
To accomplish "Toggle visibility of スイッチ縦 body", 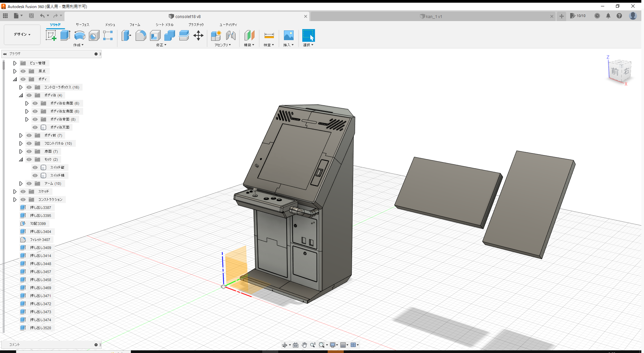I will [35, 167].
